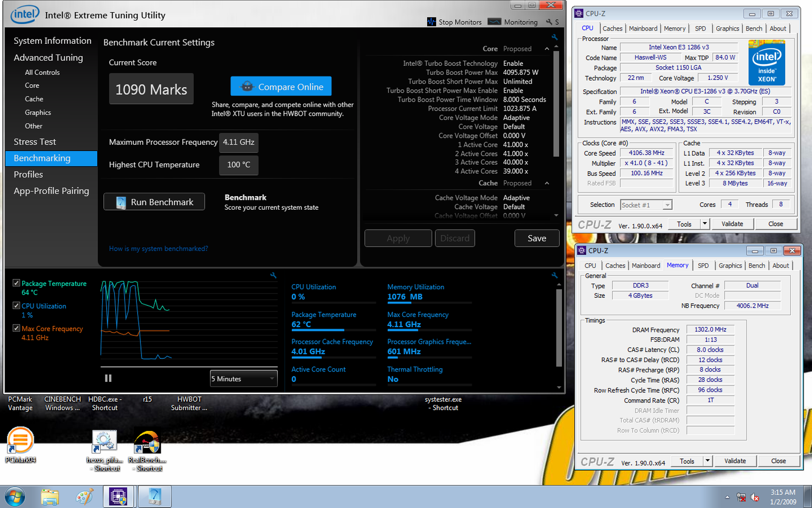Screen dimensions: 812x508
Task: Open Profiles section
Action: pyautogui.click(x=28, y=175)
